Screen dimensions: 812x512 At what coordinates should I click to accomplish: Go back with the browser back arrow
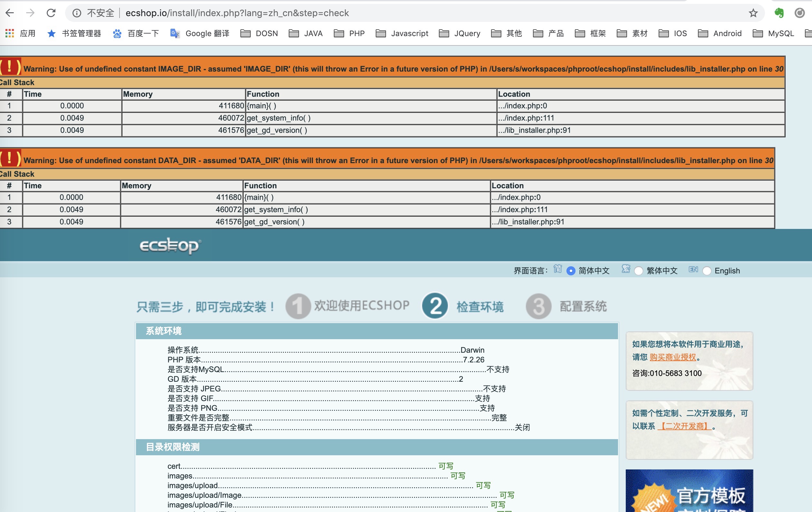(10, 13)
